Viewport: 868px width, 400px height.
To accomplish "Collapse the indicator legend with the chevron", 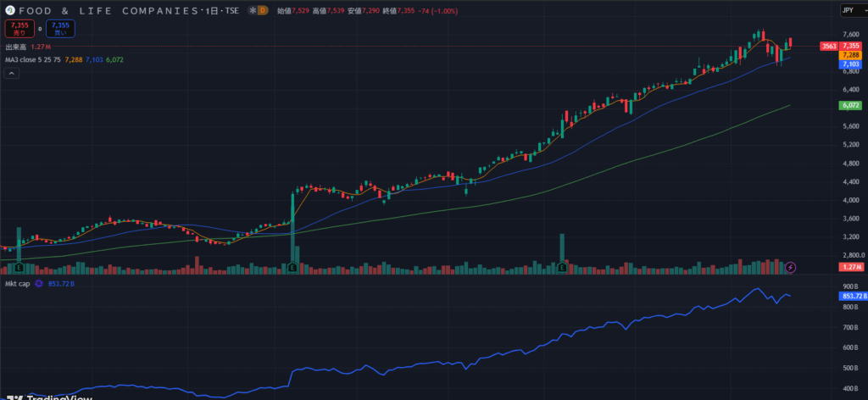I will pos(12,73).
